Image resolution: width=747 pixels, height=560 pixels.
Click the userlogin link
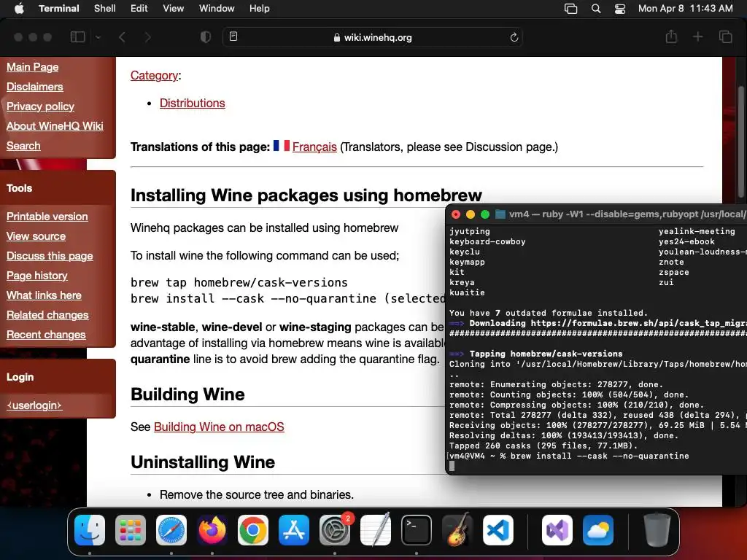(x=34, y=405)
